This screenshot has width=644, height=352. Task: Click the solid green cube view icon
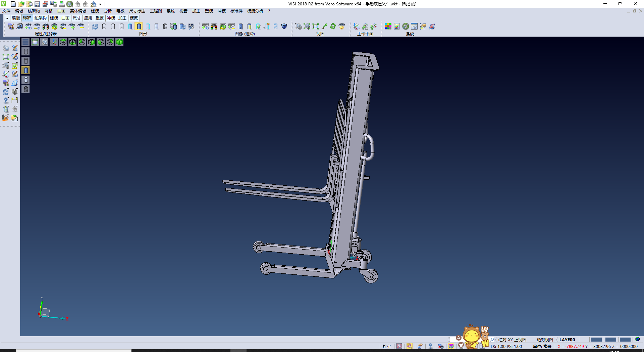[119, 42]
